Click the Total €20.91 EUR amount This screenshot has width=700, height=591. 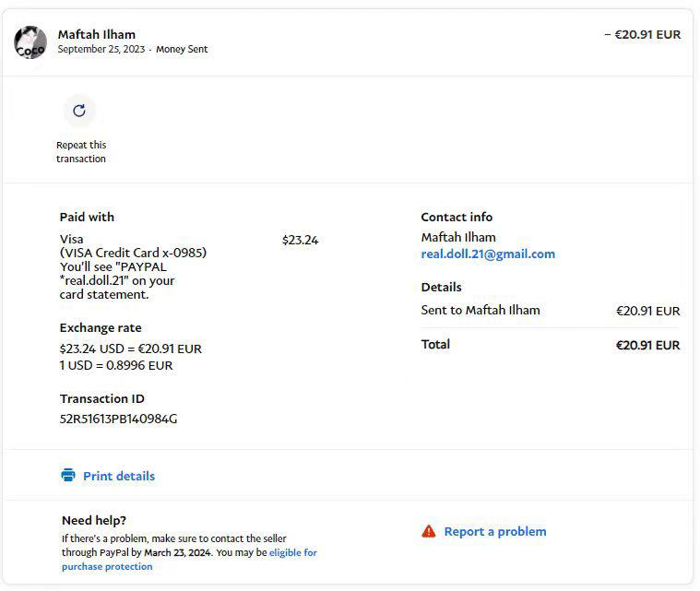647,345
